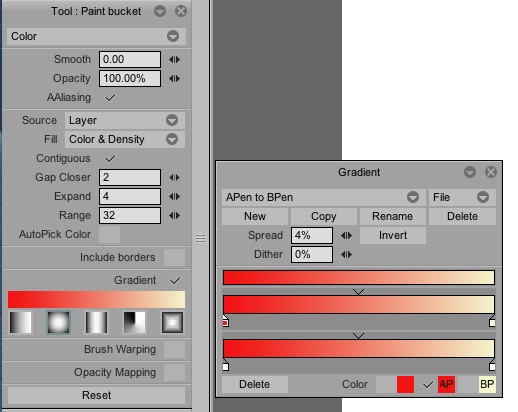The image size is (518, 412).
Task: Click the red Color swatch
Action: pyautogui.click(x=405, y=385)
